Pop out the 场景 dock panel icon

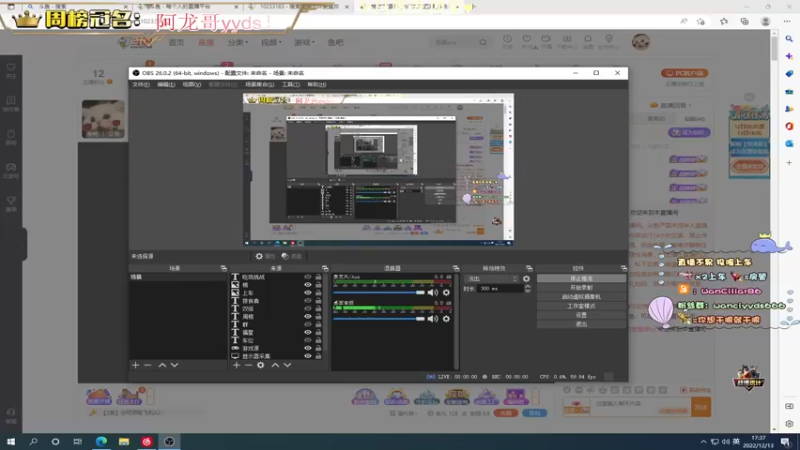[223, 268]
